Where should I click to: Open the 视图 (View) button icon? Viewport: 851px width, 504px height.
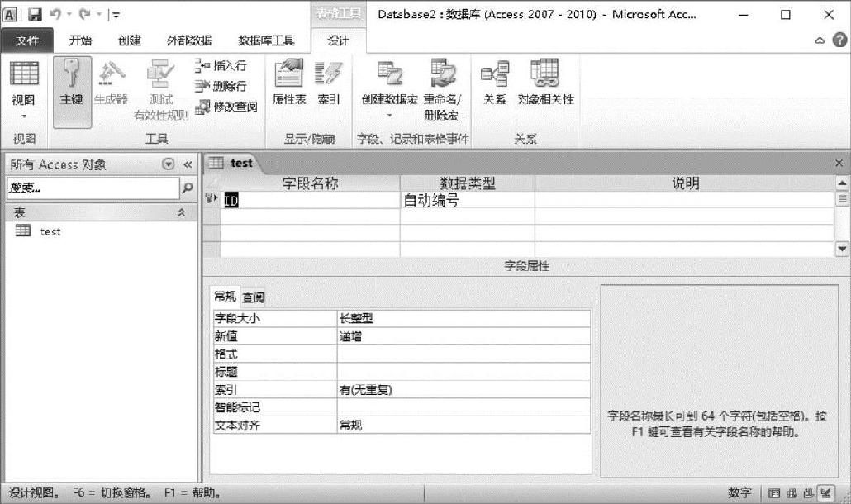(x=25, y=74)
